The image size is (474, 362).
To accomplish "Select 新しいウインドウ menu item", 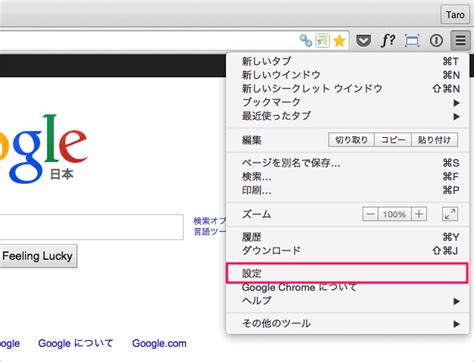I will point(348,75).
